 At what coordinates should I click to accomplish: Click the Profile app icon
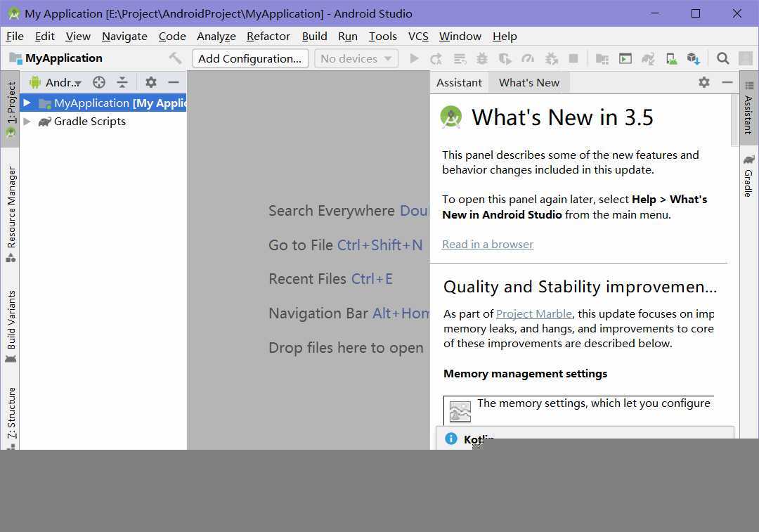528,58
